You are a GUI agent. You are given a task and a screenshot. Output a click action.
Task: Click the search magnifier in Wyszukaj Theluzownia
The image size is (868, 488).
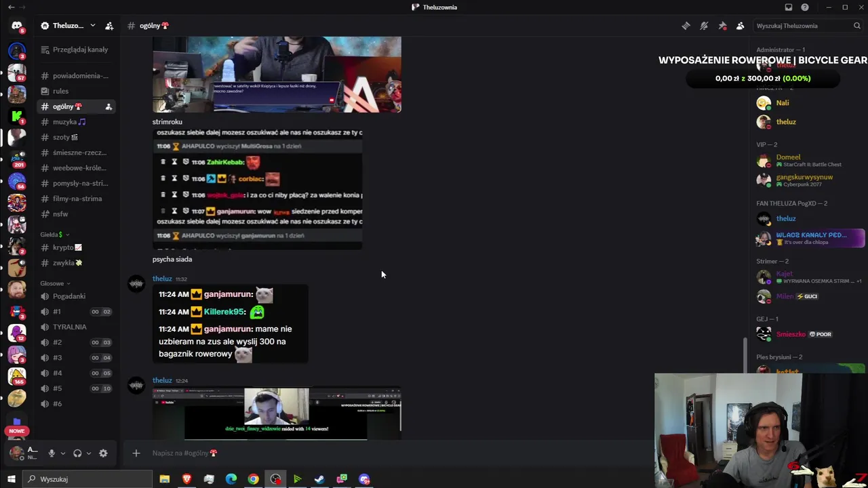pyautogui.click(x=857, y=26)
